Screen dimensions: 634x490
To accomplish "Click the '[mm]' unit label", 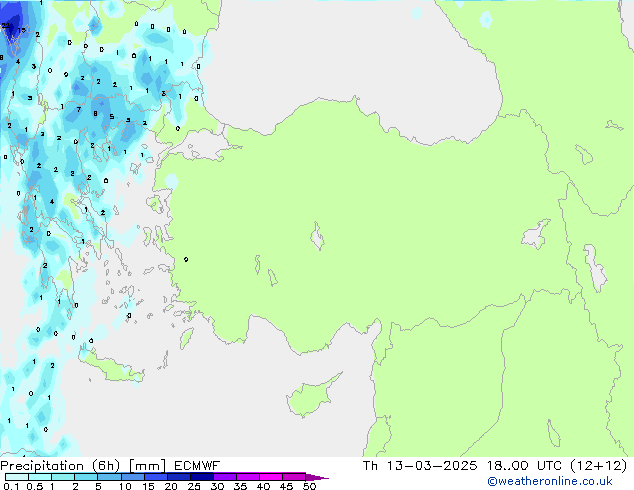I will [147, 466].
